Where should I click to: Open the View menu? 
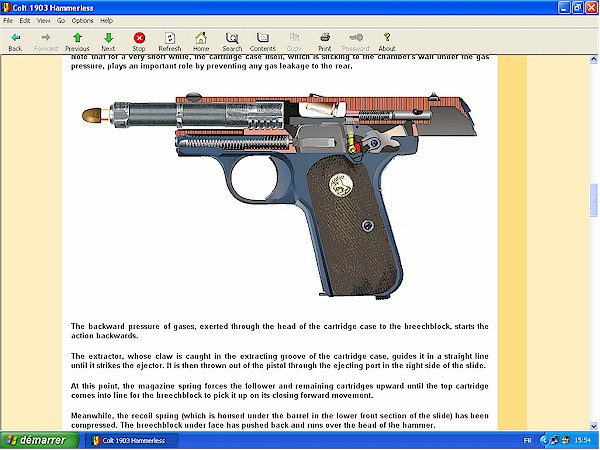coord(43,21)
